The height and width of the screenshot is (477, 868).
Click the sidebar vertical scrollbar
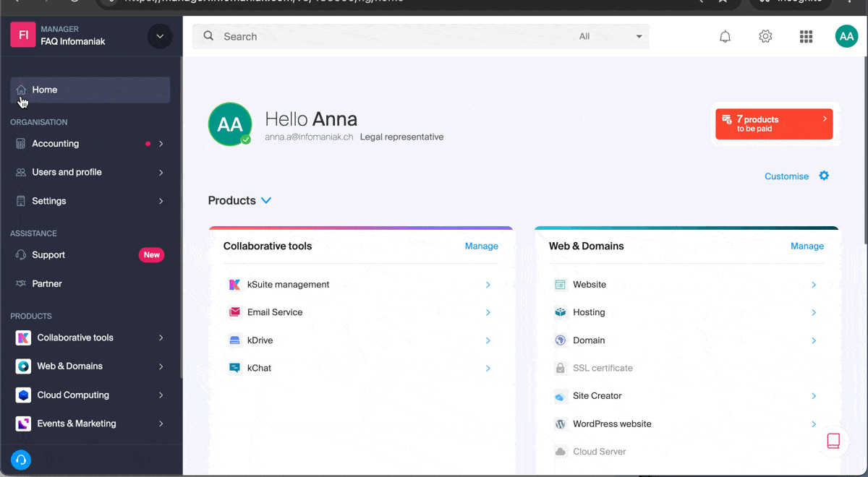[x=181, y=217]
